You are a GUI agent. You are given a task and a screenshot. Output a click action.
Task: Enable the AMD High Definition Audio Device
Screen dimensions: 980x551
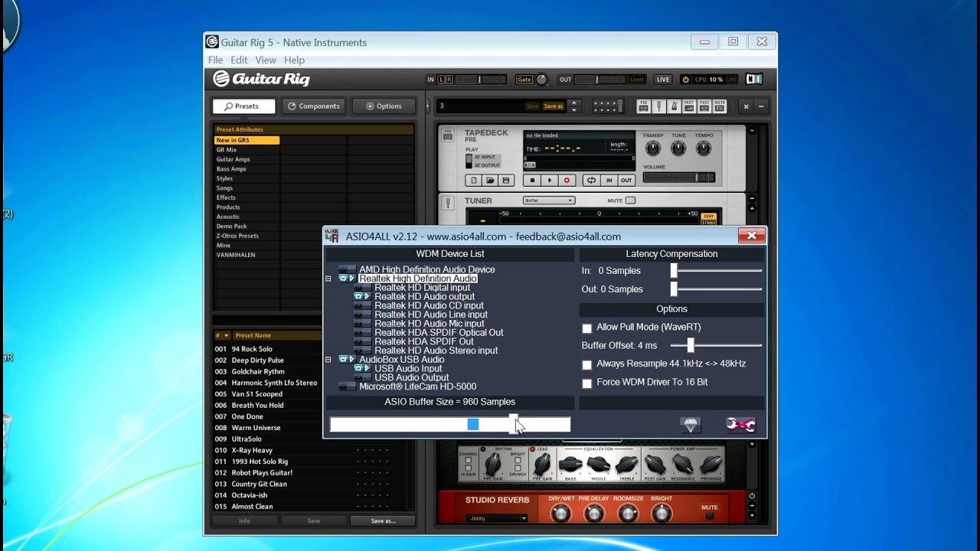[x=347, y=269]
